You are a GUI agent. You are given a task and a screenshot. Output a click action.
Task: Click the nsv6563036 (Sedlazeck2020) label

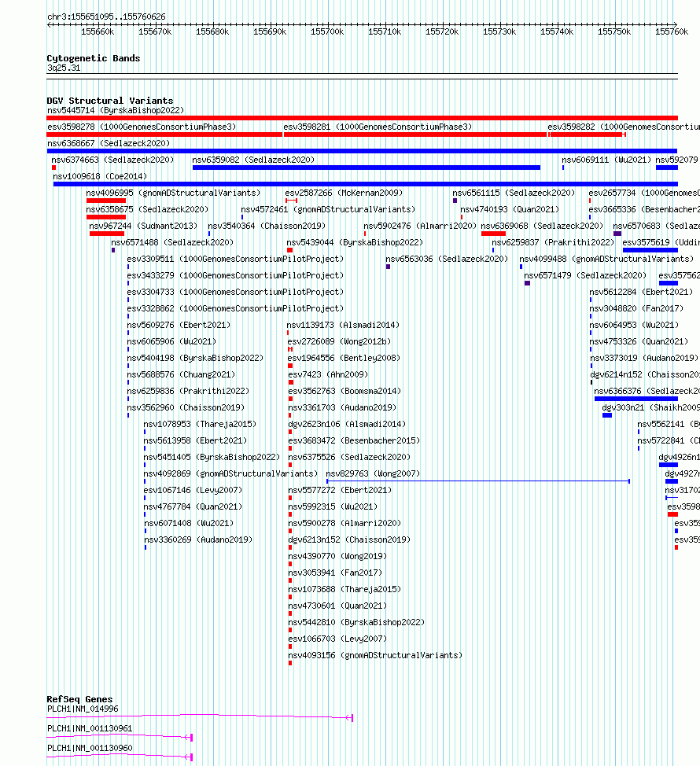click(447, 259)
